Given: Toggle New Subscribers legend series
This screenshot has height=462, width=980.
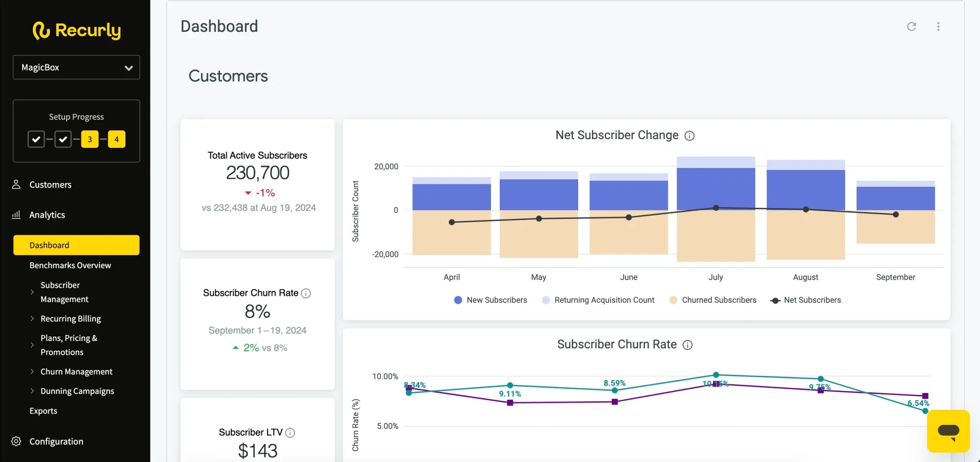Looking at the screenshot, I should pyautogui.click(x=490, y=300).
